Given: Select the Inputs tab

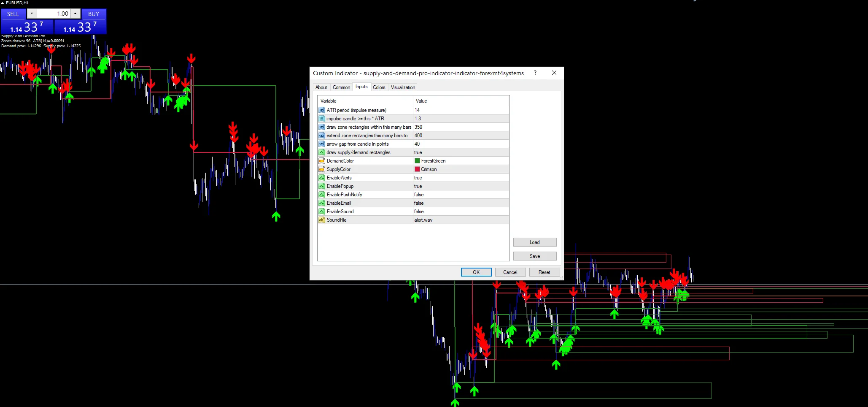Looking at the screenshot, I should tap(361, 87).
